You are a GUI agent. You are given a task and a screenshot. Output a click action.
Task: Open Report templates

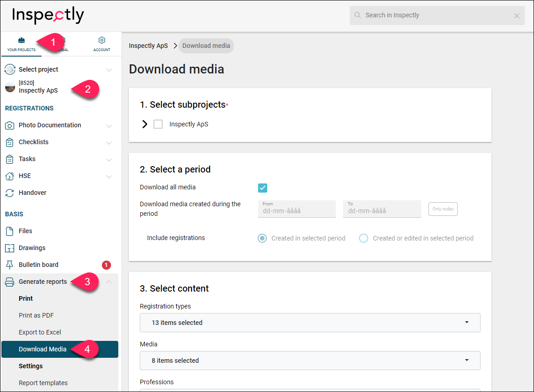coord(43,383)
